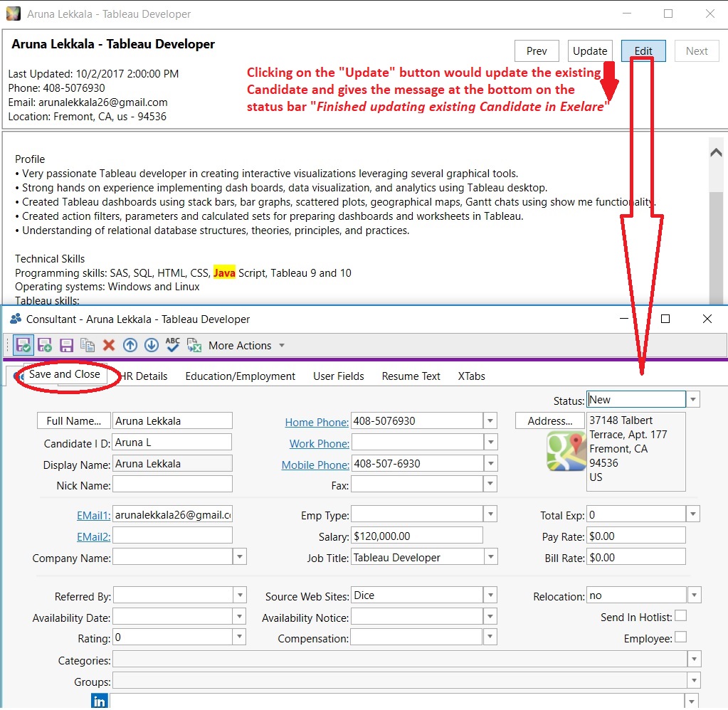Click the LinkedIn icon
The image size is (728, 710).
100,701
